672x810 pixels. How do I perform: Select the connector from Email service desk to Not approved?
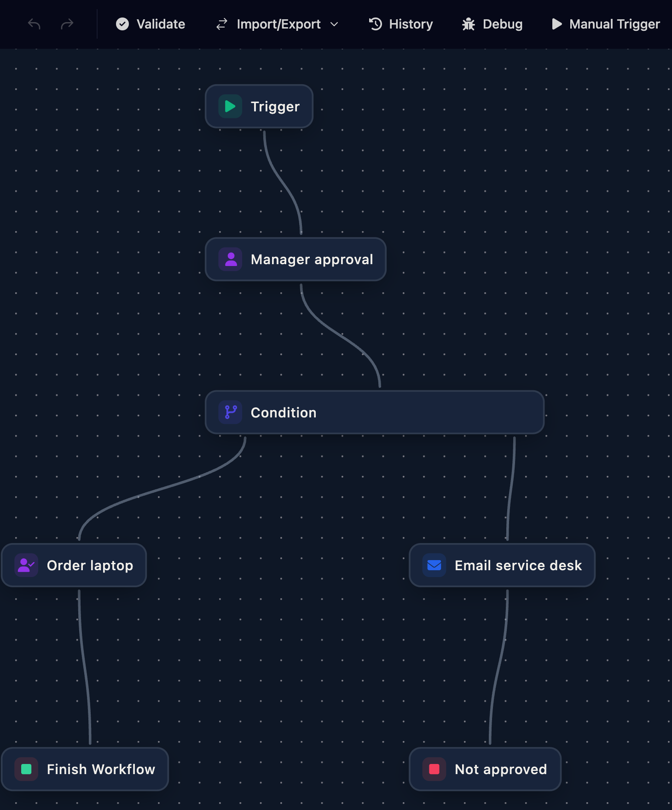[x=499, y=667]
